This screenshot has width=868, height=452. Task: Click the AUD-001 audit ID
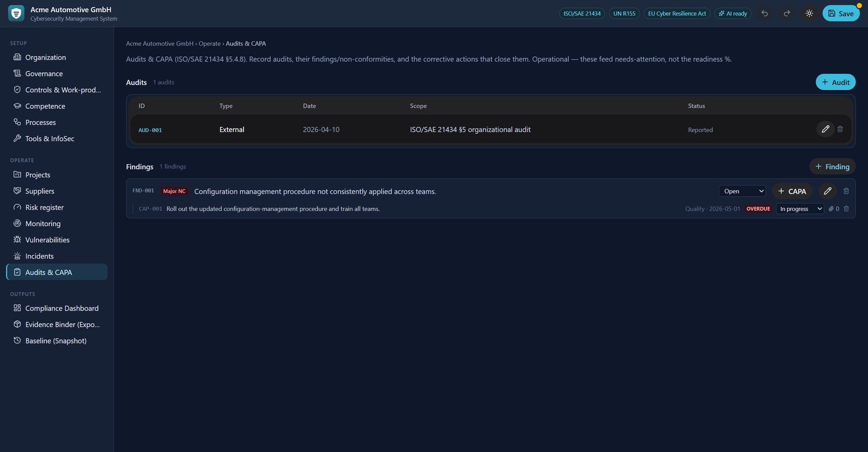(x=150, y=130)
